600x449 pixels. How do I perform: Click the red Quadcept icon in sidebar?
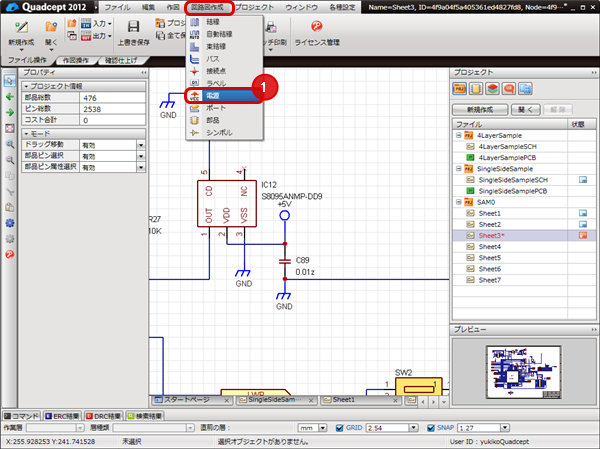[10, 254]
